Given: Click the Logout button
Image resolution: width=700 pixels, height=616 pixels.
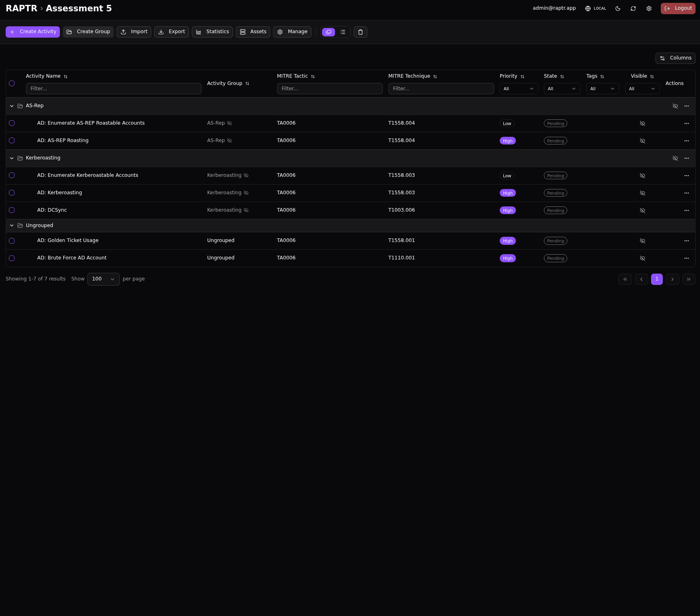Looking at the screenshot, I should (678, 8).
